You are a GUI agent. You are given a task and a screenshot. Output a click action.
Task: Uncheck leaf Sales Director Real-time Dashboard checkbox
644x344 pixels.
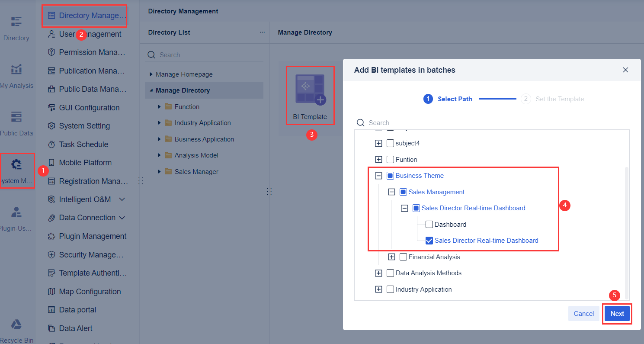[x=429, y=241]
